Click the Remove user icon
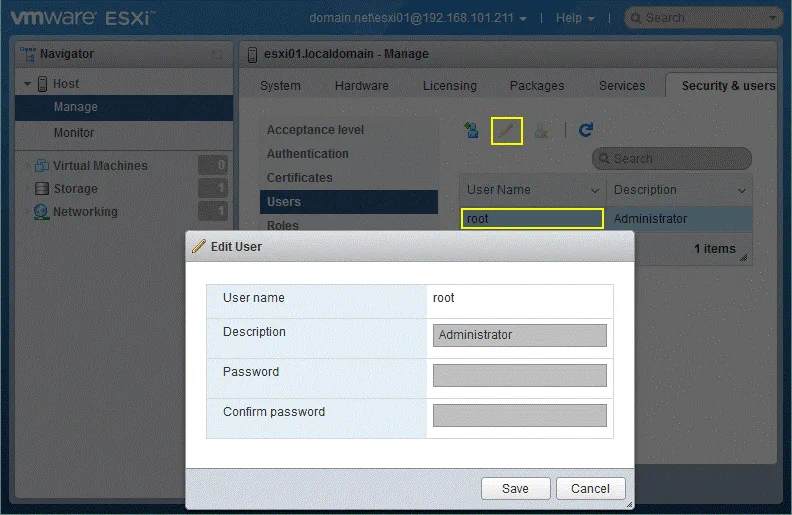The width and height of the screenshot is (792, 515). pyautogui.click(x=541, y=130)
